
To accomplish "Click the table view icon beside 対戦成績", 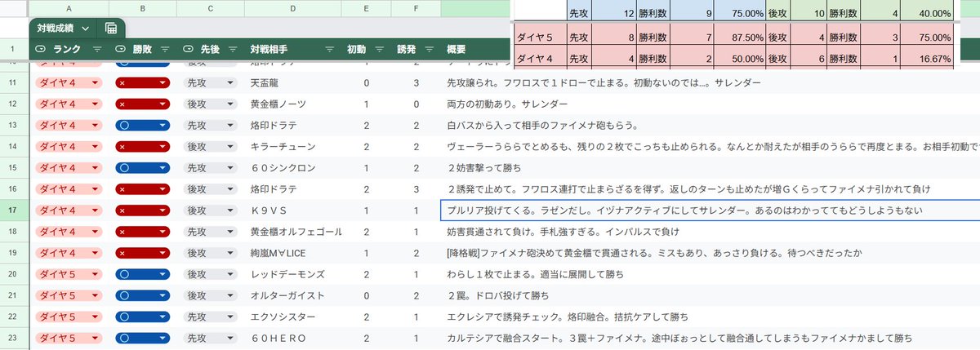I will pos(111,29).
